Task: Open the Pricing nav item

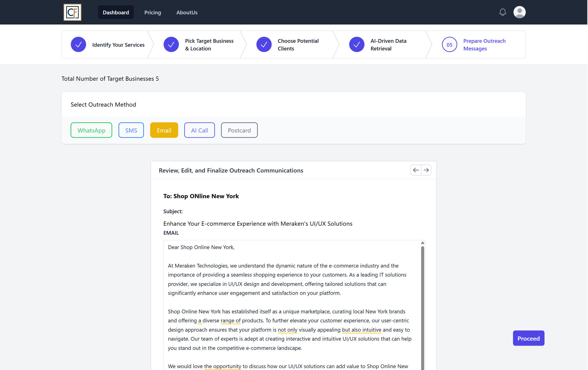Action: 153,12
